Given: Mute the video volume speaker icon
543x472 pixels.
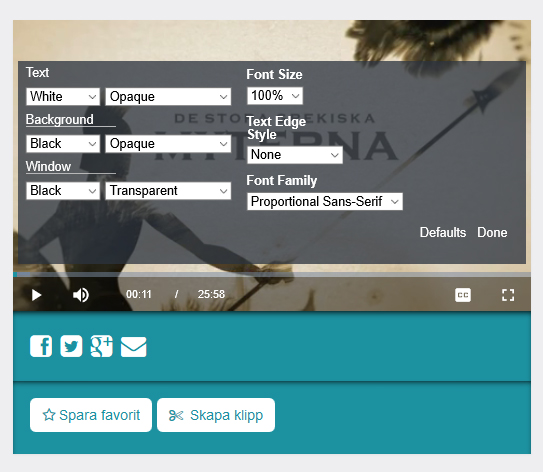Looking at the screenshot, I should [81, 295].
